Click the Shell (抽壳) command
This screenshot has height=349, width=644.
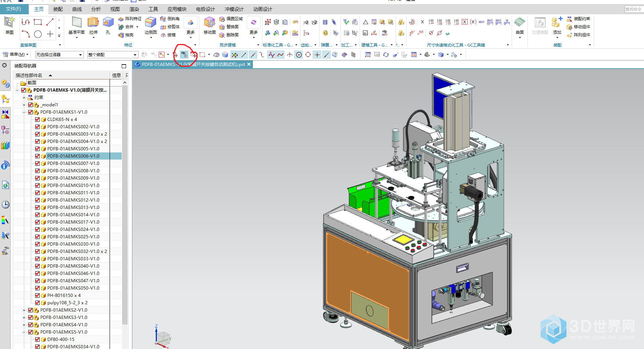126,35
